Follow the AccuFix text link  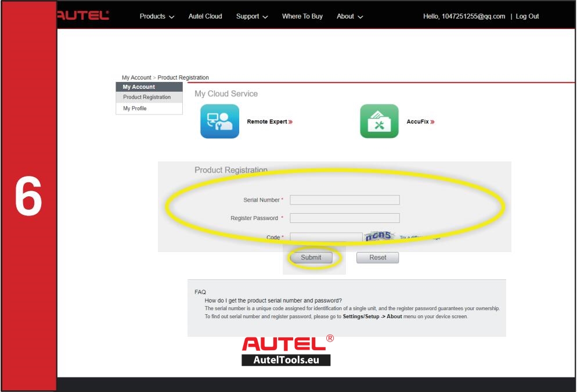pyautogui.click(x=420, y=122)
